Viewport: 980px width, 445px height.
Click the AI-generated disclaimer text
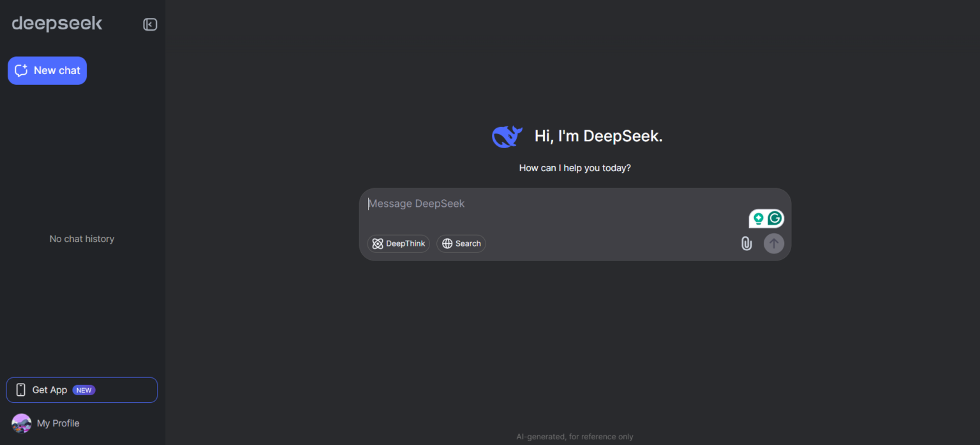[574, 436]
